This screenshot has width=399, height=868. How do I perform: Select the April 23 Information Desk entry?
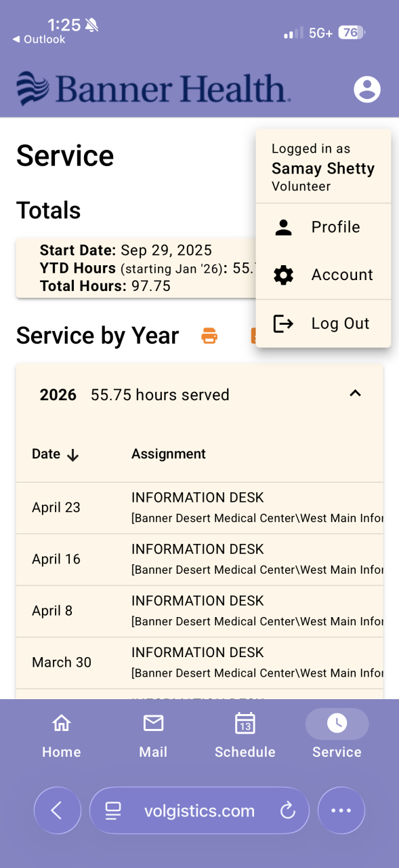(x=199, y=508)
